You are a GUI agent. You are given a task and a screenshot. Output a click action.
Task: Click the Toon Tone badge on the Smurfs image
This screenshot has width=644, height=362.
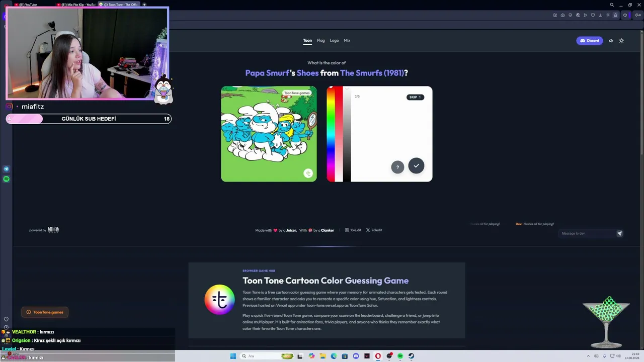308,173
